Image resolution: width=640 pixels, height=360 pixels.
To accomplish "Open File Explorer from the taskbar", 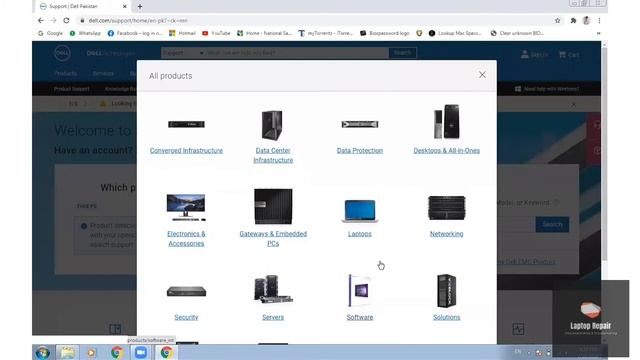I will point(67,352).
